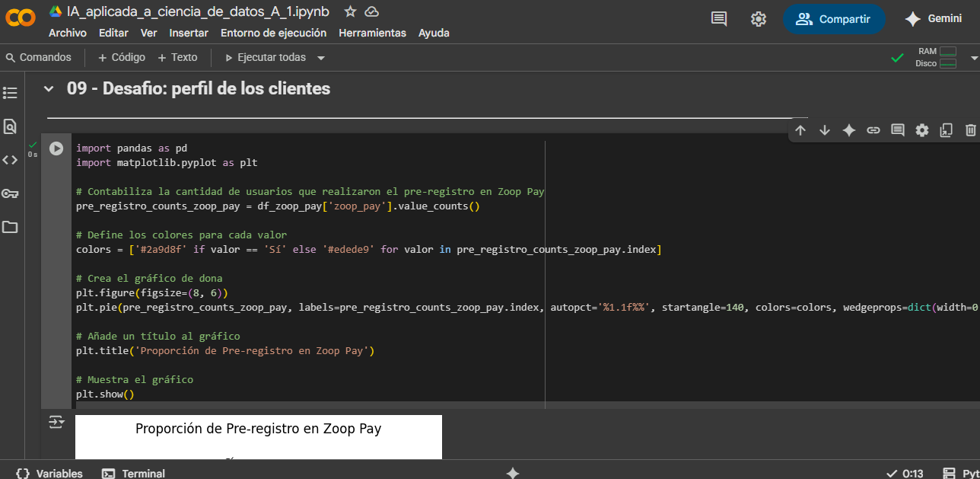Click the RAM and Disco usage indicator
Screen dimensions: 980x479
pos(936,57)
